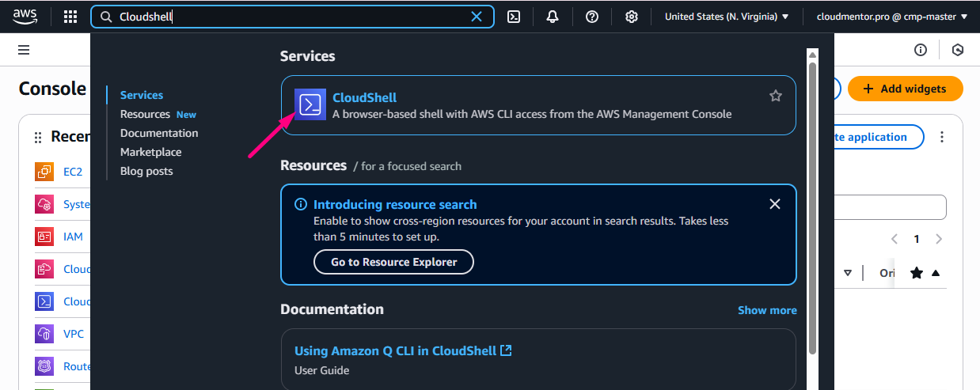Open the notifications bell
Screen dimensions: 980x390
[x=553, y=17]
